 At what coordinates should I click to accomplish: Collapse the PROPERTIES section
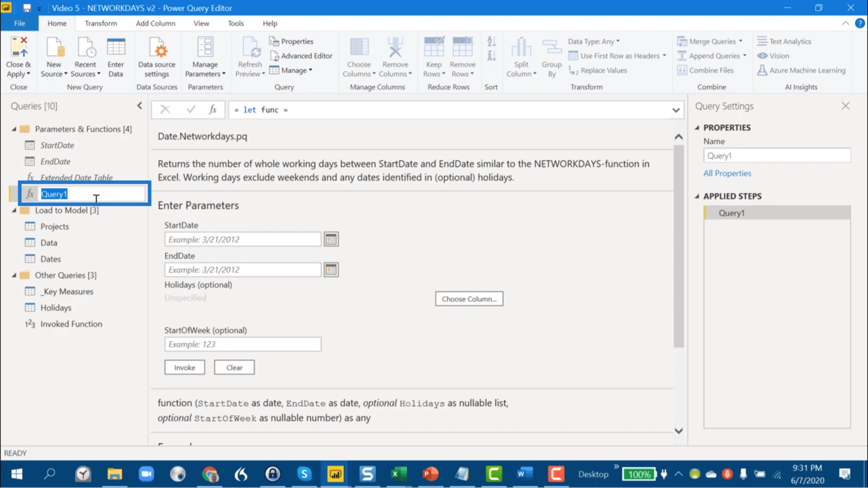click(697, 128)
